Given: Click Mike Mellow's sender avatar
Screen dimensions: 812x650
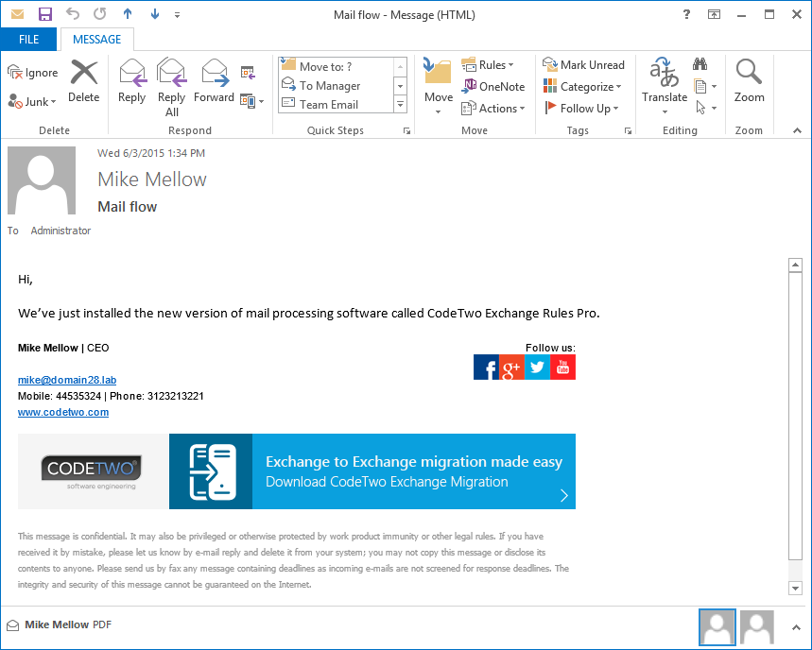Looking at the screenshot, I should (42, 180).
